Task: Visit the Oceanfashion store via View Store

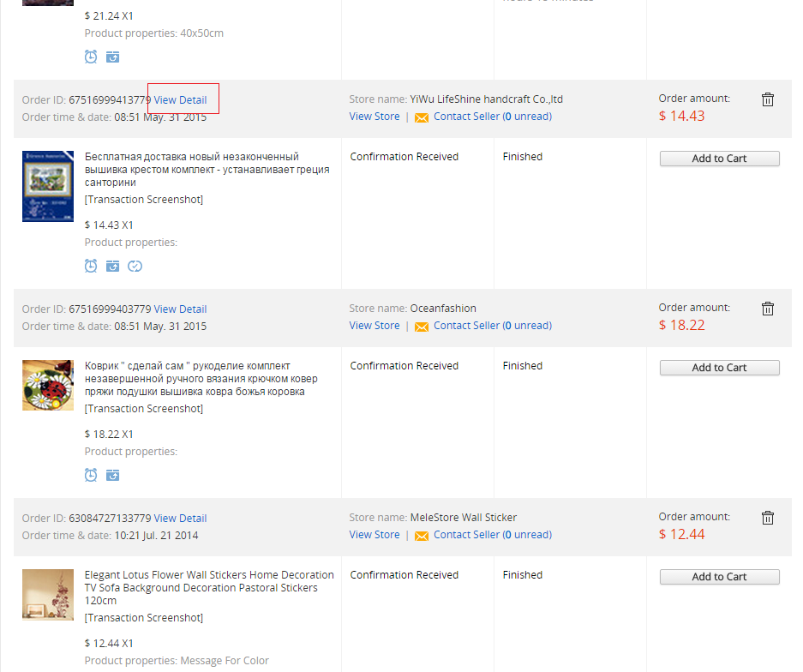Action: coord(375,326)
